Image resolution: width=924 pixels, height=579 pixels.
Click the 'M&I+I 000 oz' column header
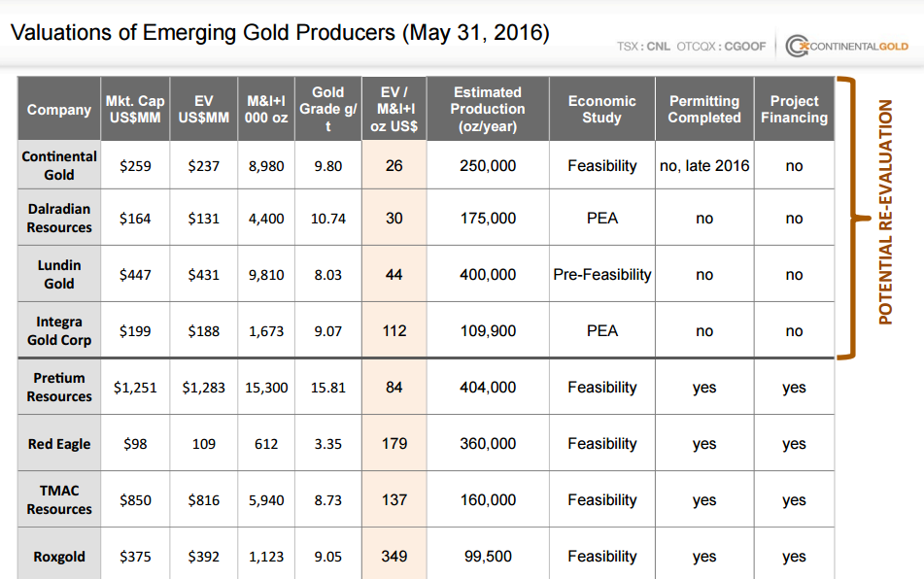[x=266, y=110]
